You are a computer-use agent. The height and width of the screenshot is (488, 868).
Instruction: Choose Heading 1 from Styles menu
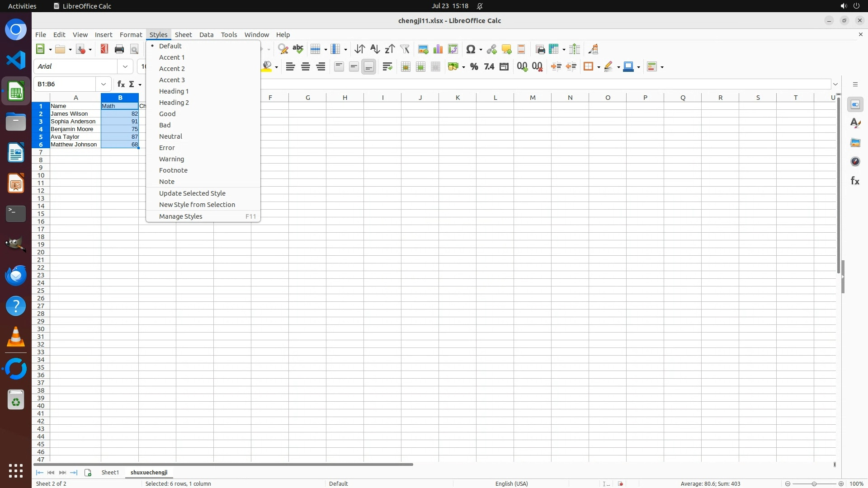[174, 91]
